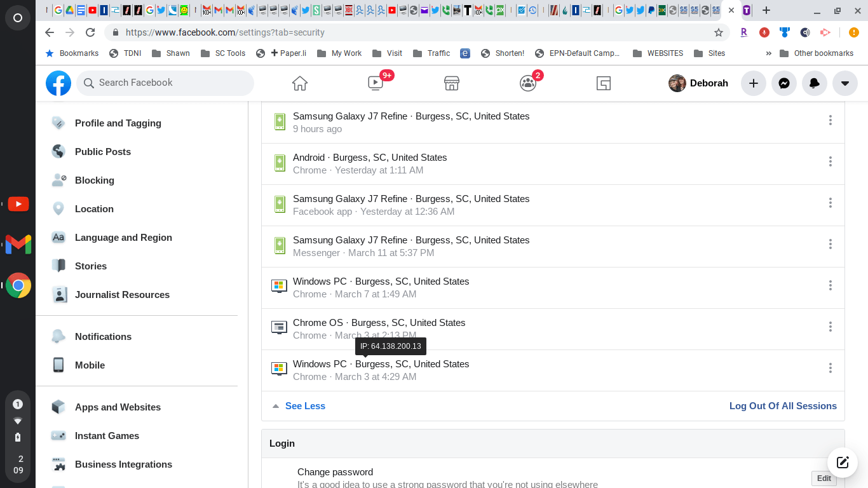Open options for the Windows PC session
The width and height of the screenshot is (868, 488).
pos(831,285)
